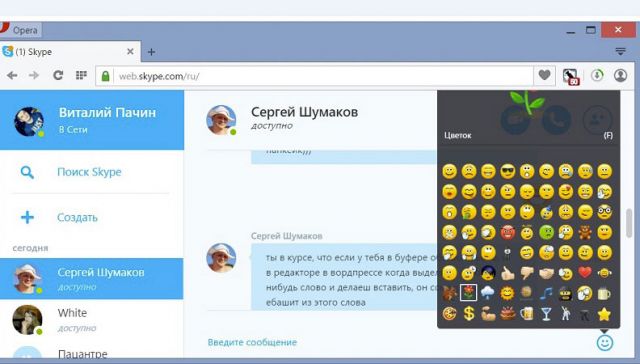This screenshot has width=640, height=364.
Task: Insert the dollar sign emoticon
Action: 469,314
